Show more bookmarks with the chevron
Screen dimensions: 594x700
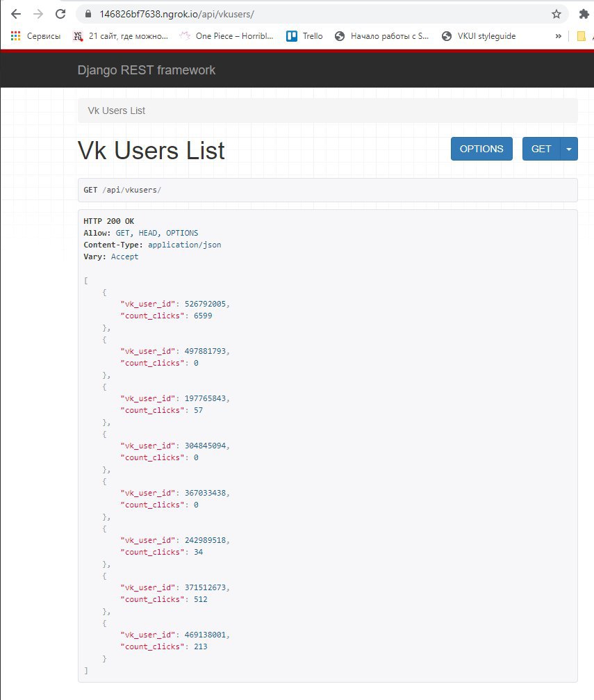pyautogui.click(x=559, y=36)
